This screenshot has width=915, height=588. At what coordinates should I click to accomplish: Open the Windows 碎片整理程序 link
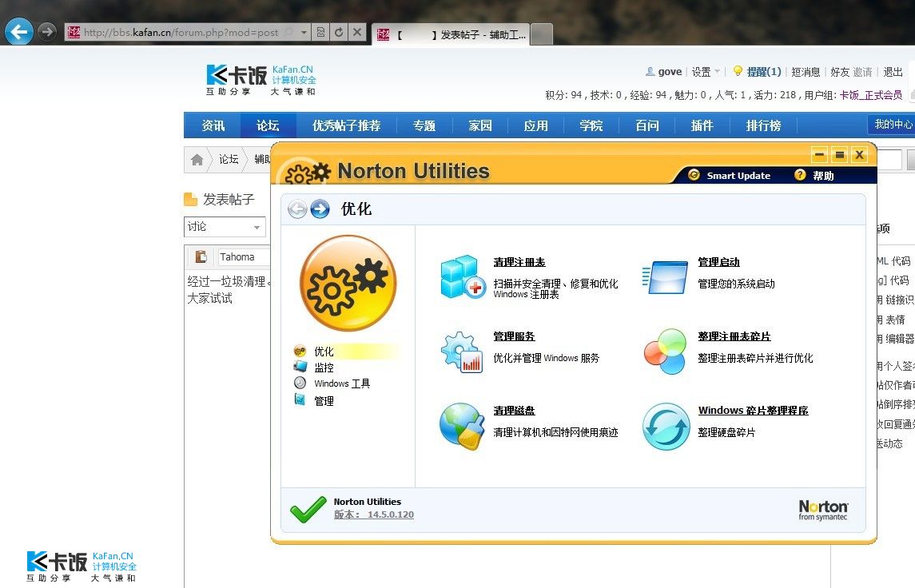pyautogui.click(x=754, y=411)
